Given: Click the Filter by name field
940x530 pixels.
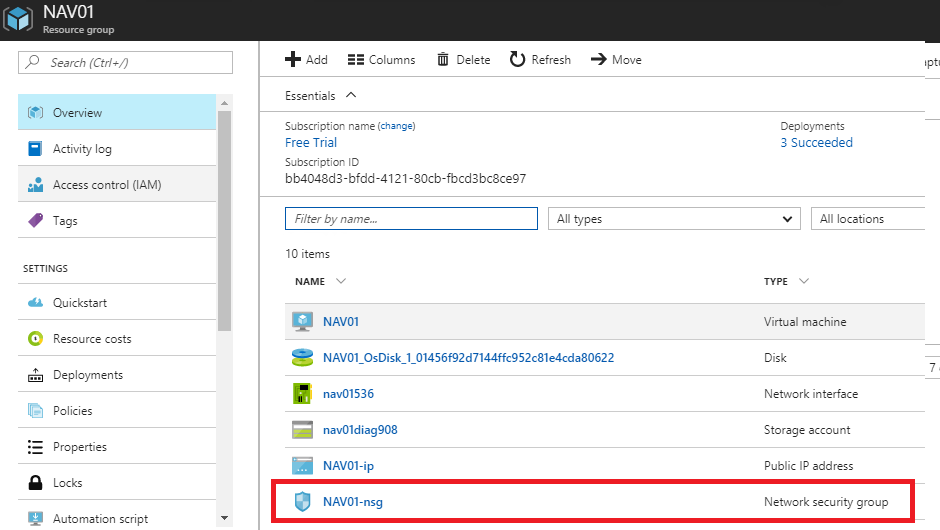Looking at the screenshot, I should click(x=411, y=219).
